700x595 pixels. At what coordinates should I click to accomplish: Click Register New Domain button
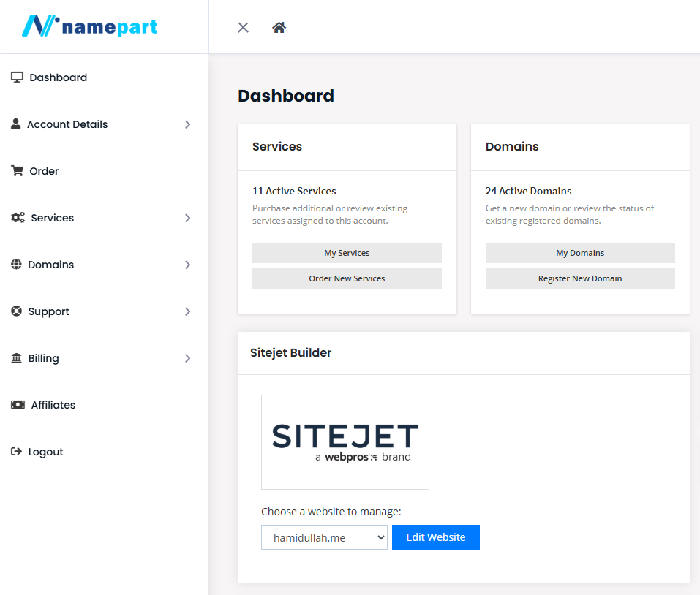(x=580, y=278)
